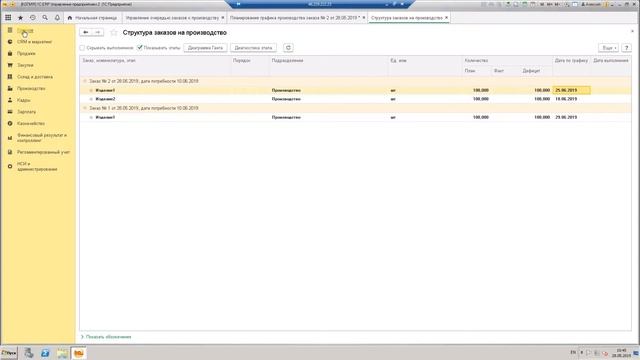Close the Планирование графика производства tab
Screen dimensions: 640x360
tap(364, 18)
